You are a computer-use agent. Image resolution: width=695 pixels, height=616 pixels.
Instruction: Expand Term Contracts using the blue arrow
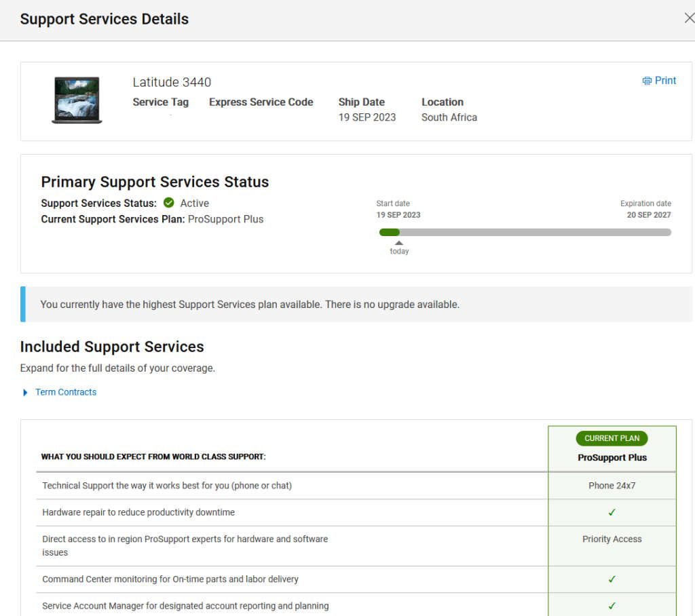[x=25, y=393]
